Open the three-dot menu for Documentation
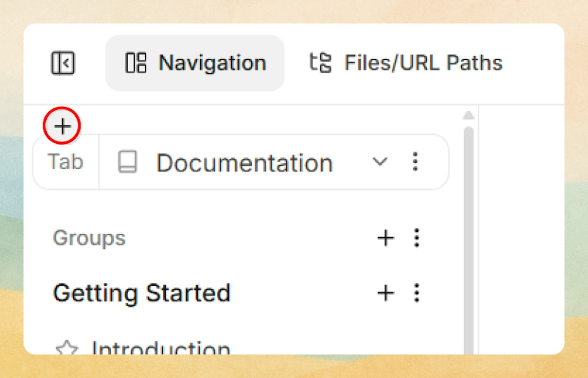The height and width of the screenshot is (378, 588). [415, 162]
